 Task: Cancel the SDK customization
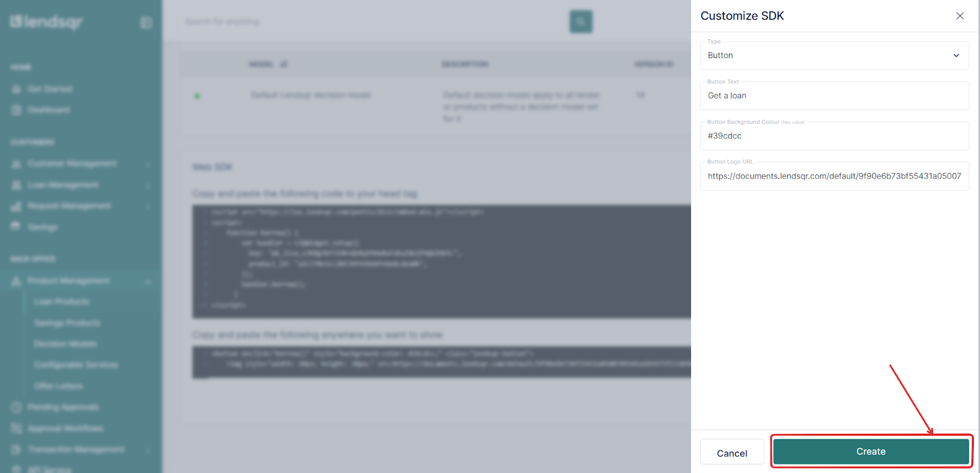732,453
